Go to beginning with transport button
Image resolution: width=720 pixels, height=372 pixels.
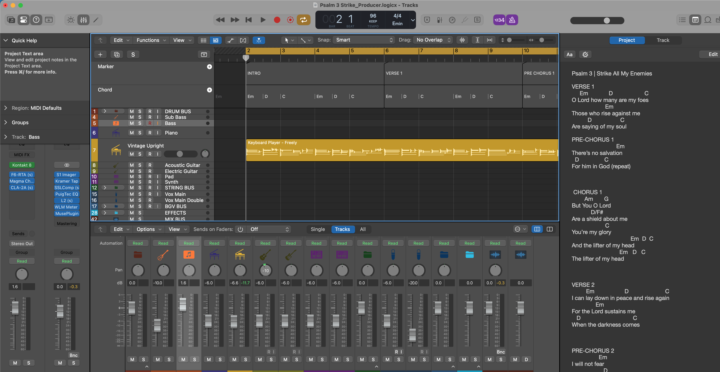(248, 20)
